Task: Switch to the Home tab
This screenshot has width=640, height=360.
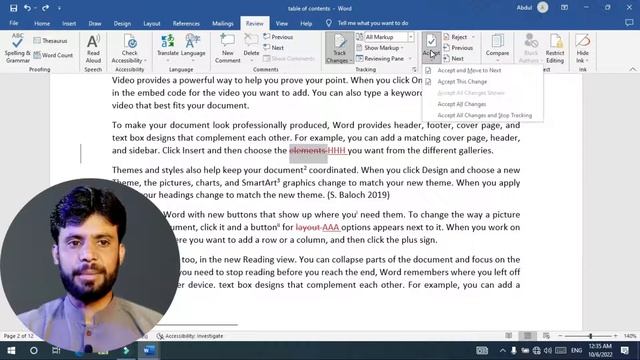Action: pyautogui.click(x=42, y=23)
